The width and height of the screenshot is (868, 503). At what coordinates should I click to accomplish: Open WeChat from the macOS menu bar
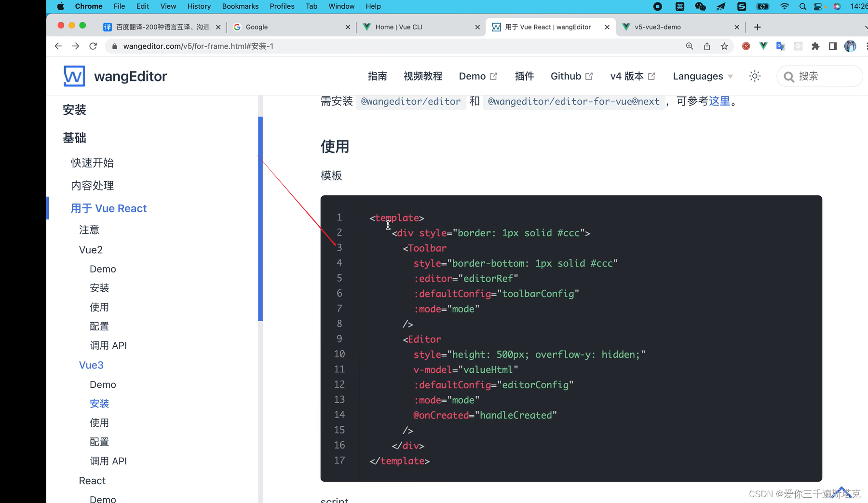click(x=700, y=6)
